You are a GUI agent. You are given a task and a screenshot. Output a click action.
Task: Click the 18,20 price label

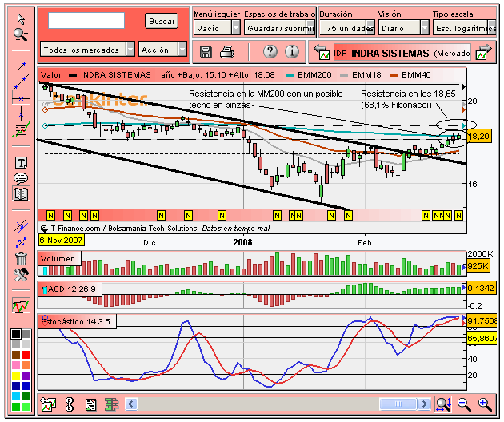[x=479, y=137]
